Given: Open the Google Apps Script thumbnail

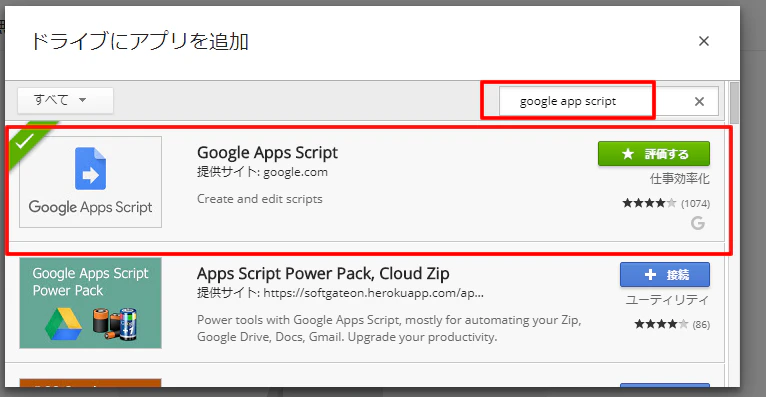Looking at the screenshot, I should (x=90, y=182).
